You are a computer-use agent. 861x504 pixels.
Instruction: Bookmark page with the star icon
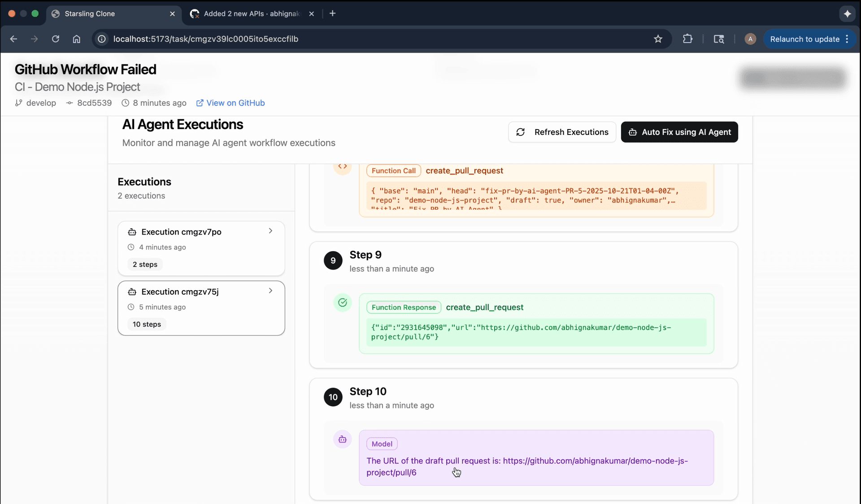click(x=658, y=39)
